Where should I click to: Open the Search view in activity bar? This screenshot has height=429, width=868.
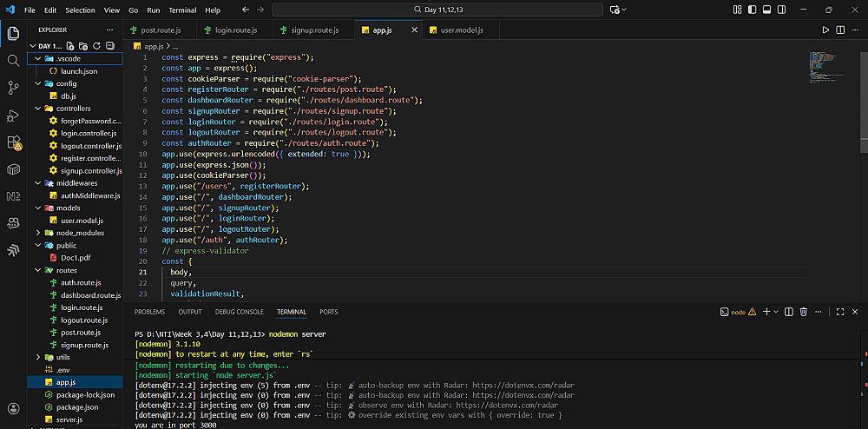point(13,61)
